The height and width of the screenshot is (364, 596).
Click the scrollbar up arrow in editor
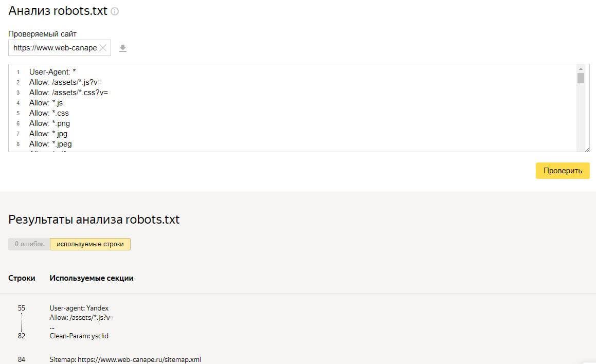click(581, 68)
